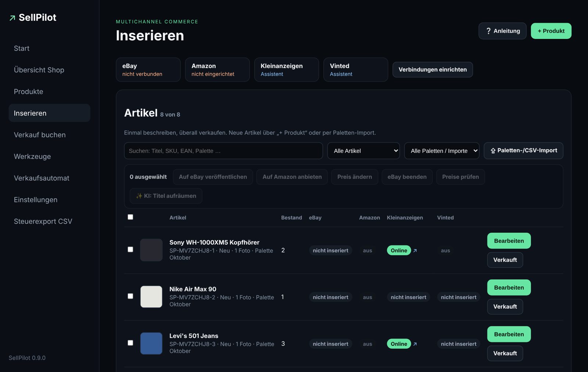The width and height of the screenshot is (588, 372).
Task: Edit Sony WH-1000XM5 via Bearbeiten
Action: [x=509, y=241]
